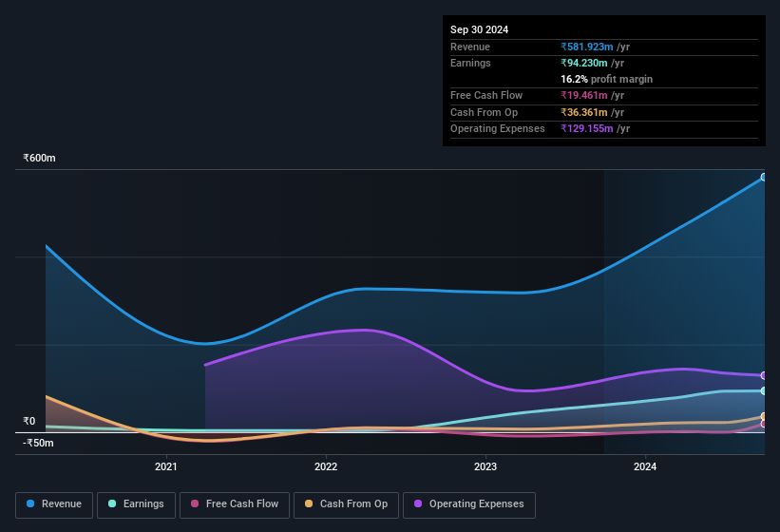Click the pink Free Cash Flow endpoint marker
Viewport: 780px width, 532px height.
764,424
